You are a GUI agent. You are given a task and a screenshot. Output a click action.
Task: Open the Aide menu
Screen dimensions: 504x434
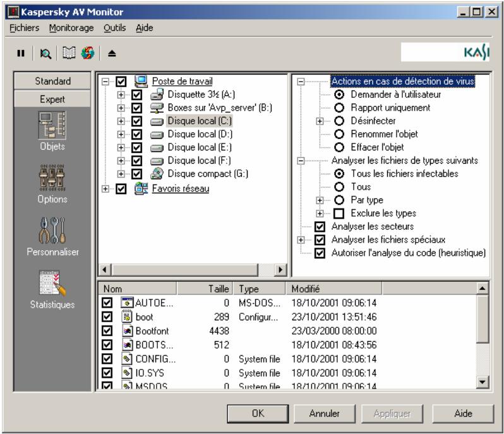coord(145,28)
